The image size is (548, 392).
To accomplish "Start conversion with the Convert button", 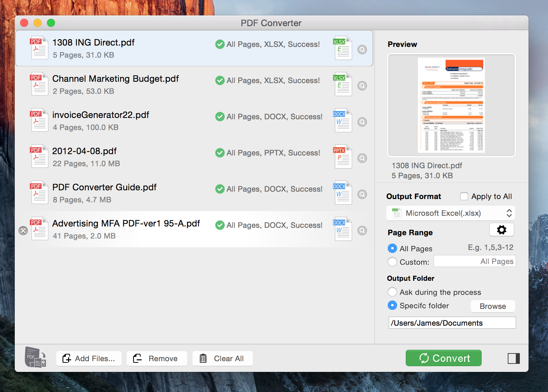I will coord(444,358).
